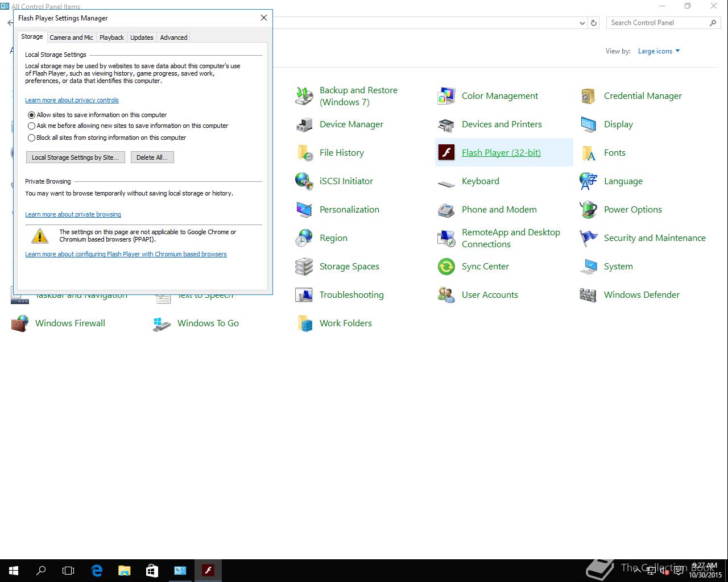Open the RemoteApp and Desktop Connections icon
Viewport: 728px width, 582px height.
(x=446, y=238)
